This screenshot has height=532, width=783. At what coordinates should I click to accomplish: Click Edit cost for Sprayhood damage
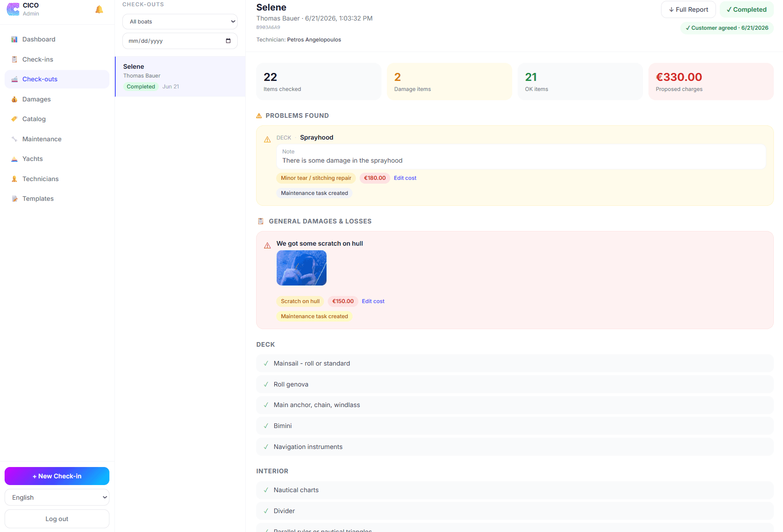[x=405, y=178]
